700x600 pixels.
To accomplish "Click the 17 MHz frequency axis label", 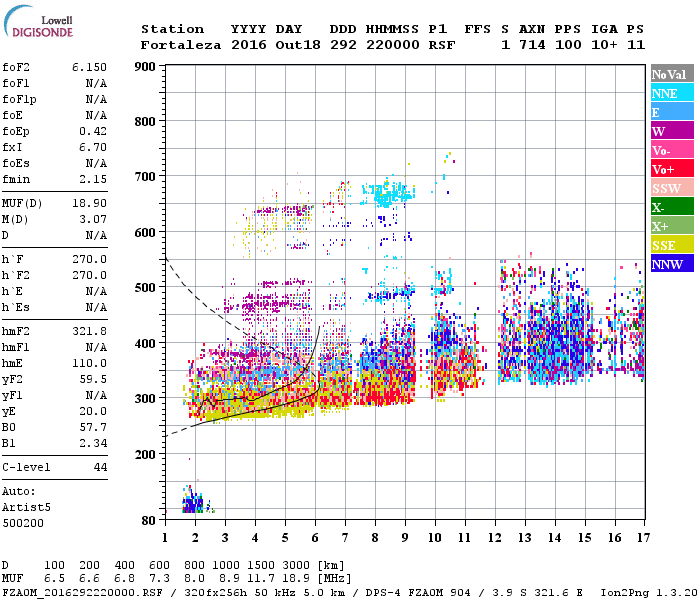I will (x=643, y=538).
